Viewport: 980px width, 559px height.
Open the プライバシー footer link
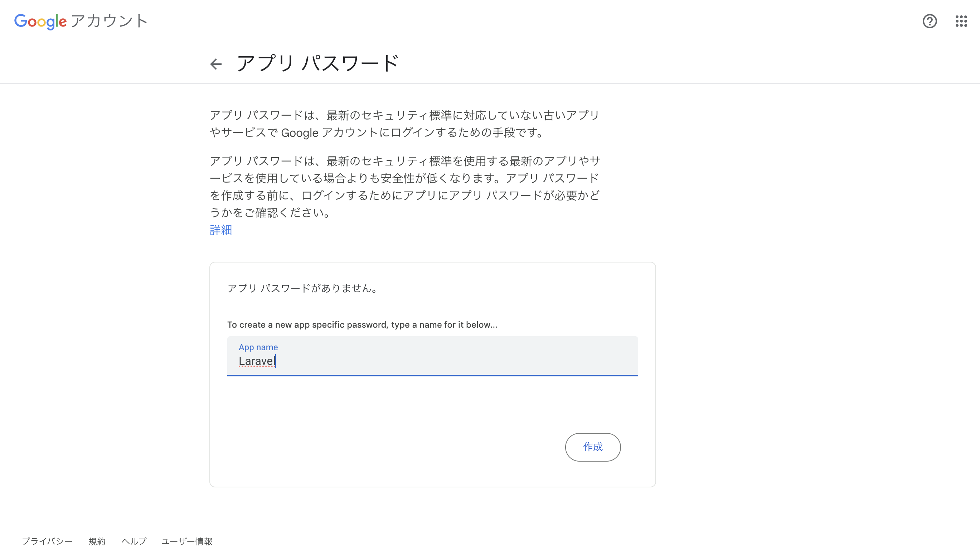tap(47, 541)
